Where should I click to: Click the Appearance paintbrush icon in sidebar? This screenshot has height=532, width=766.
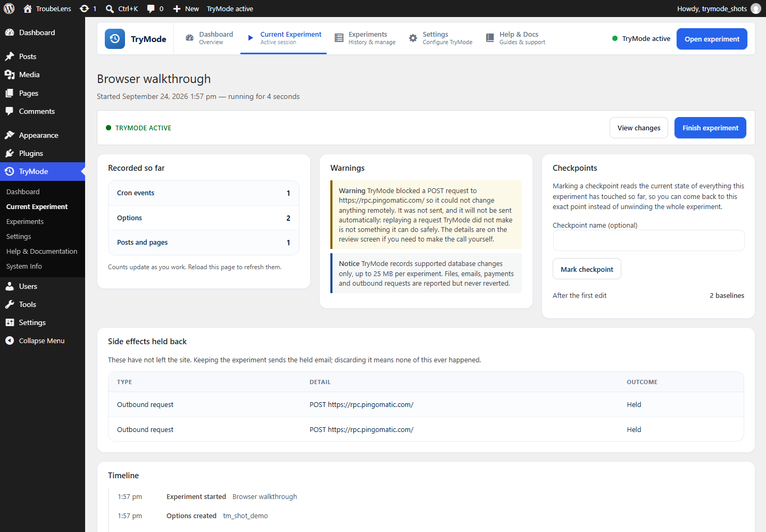[10, 135]
